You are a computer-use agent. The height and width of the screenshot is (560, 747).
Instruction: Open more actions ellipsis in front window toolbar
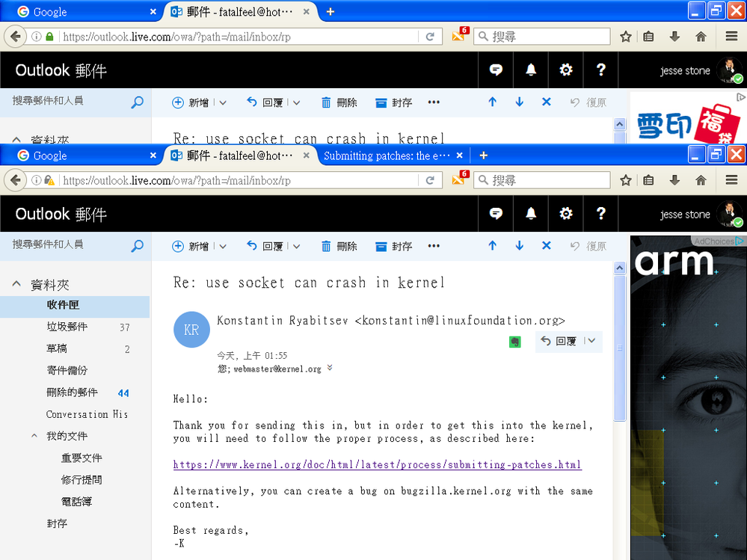(x=434, y=246)
